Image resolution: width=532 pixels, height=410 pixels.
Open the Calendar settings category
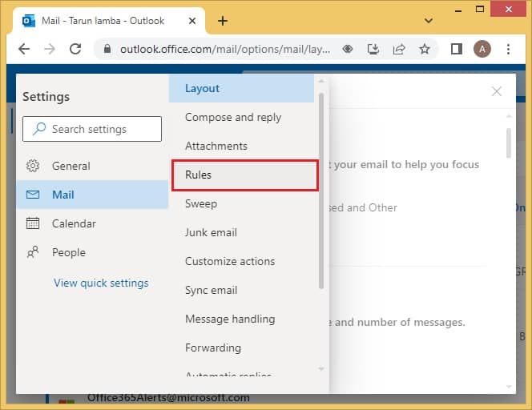(x=92, y=223)
